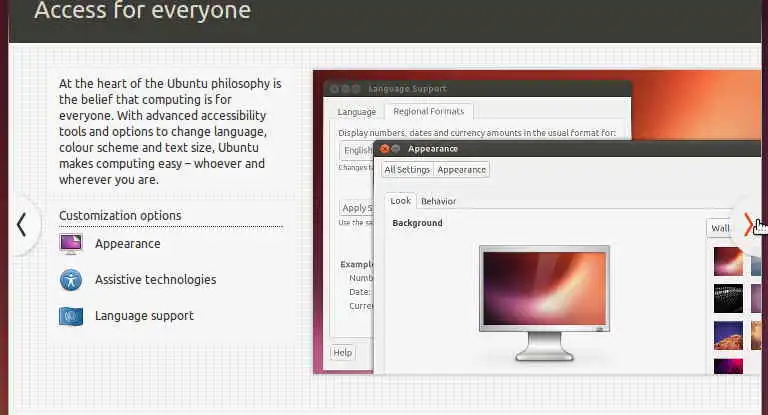Click the Appearance text in customization options
The image size is (768, 415).
(x=128, y=244)
